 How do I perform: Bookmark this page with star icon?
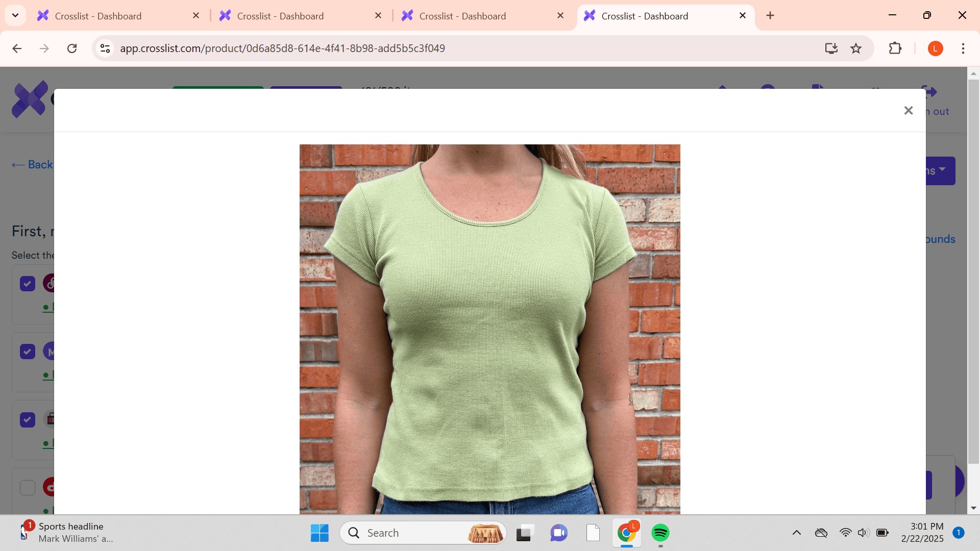tap(856, 48)
